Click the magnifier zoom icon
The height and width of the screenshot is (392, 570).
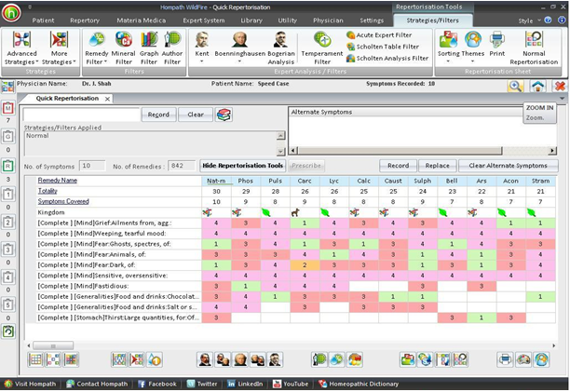(x=515, y=87)
